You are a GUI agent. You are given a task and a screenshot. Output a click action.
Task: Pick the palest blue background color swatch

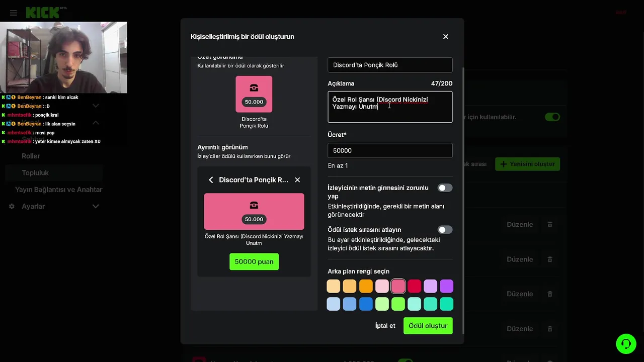tap(334, 304)
